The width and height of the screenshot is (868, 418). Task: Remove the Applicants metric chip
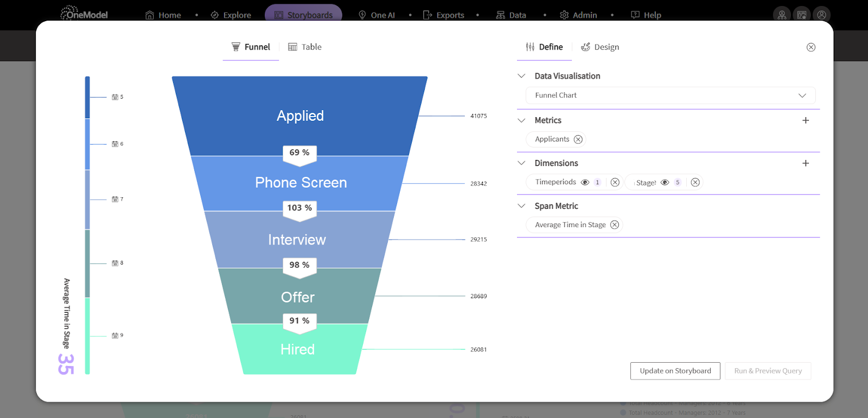click(x=578, y=139)
